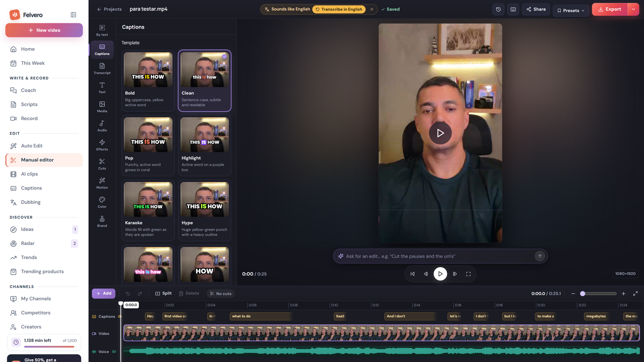
Task: Adjust the timeline zoom slider
Action: [599, 294]
